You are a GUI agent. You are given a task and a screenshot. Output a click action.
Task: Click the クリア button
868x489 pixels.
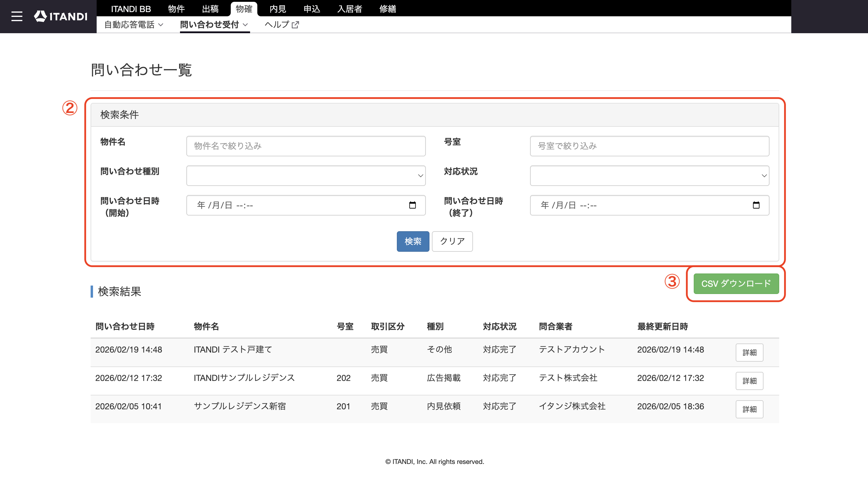(452, 241)
